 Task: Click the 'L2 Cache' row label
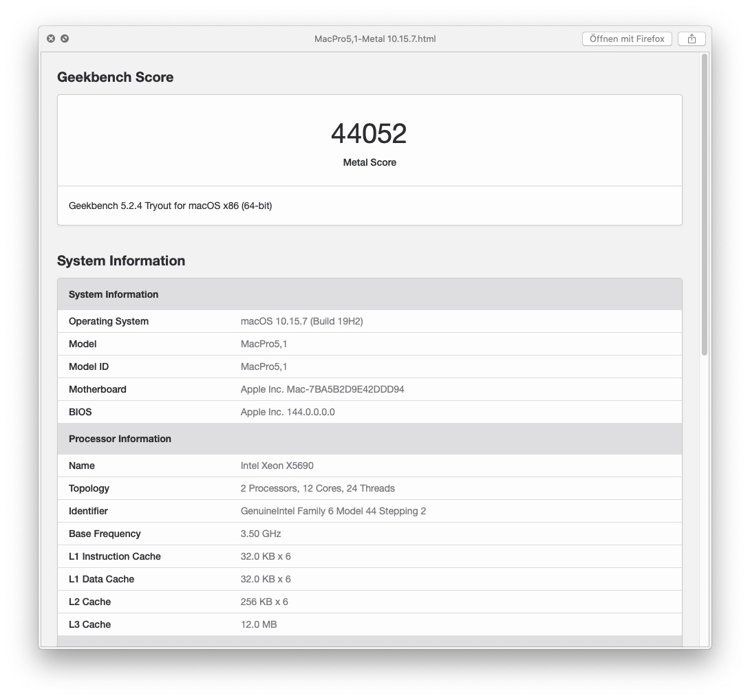90,602
